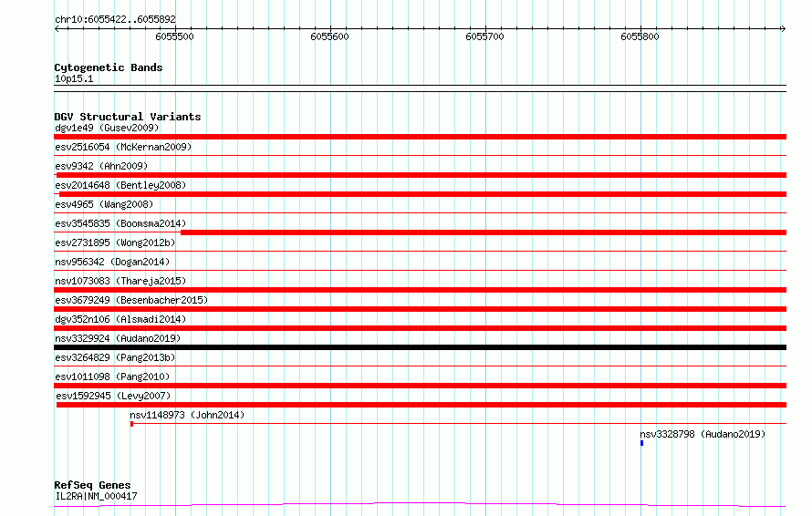
Task: Click the Cytogenetic Bands track heading
Action: [109, 67]
